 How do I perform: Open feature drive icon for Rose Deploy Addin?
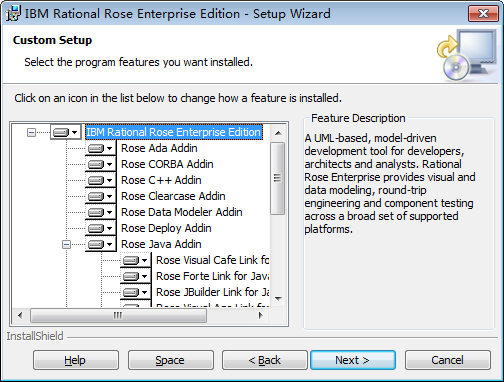point(100,228)
